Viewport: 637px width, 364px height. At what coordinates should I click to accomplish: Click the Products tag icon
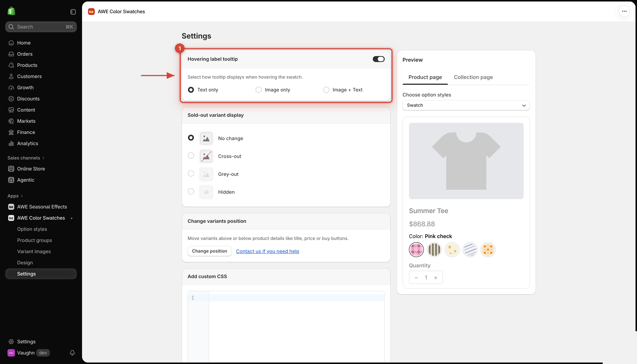tap(11, 65)
